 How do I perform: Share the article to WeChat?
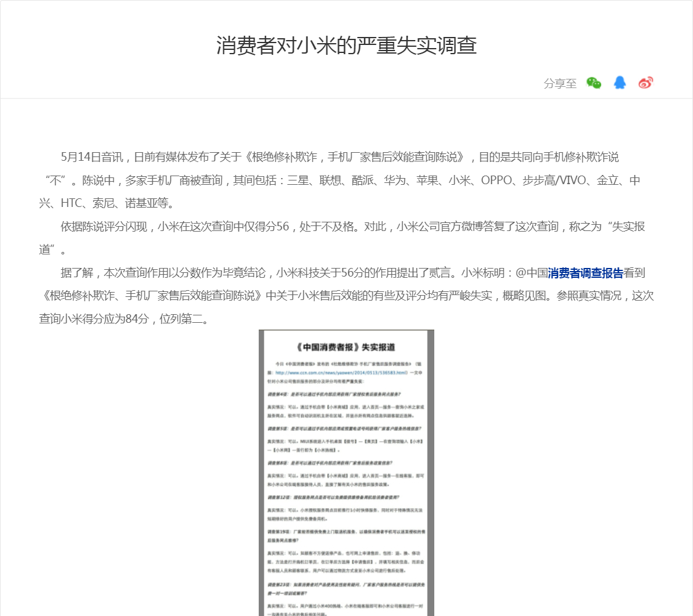click(x=594, y=83)
